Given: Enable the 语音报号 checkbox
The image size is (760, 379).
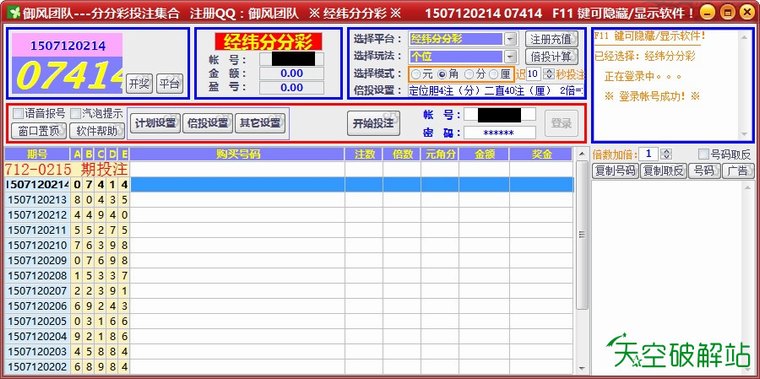Looking at the screenshot, I should pos(17,113).
